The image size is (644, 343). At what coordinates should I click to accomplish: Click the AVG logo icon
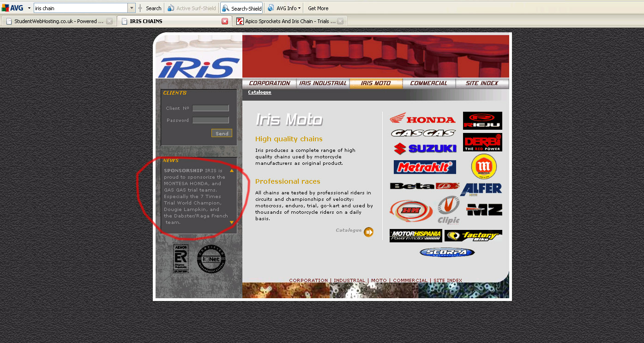[x=12, y=8]
